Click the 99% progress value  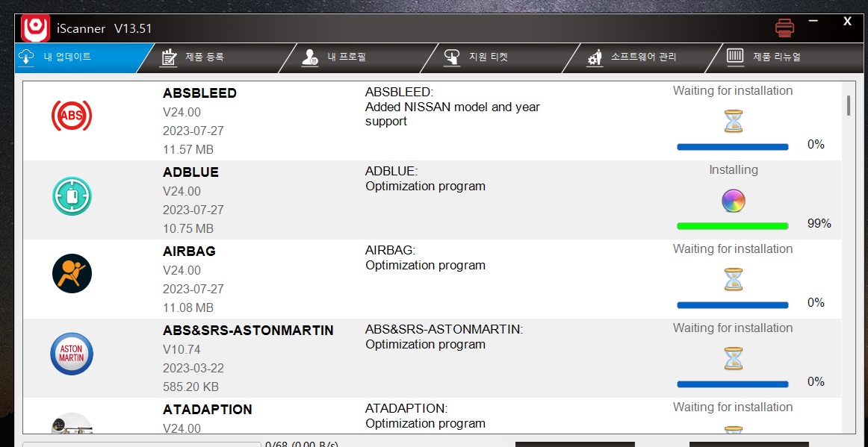819,224
